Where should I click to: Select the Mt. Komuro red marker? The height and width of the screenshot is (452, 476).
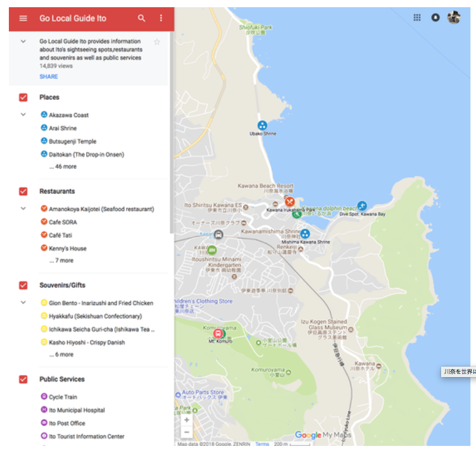point(217,334)
